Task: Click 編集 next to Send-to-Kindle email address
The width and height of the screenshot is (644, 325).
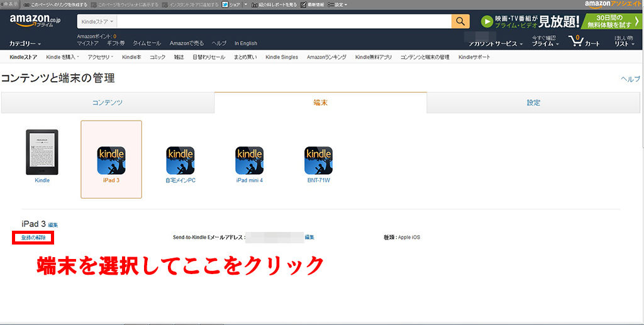Action: coord(309,237)
